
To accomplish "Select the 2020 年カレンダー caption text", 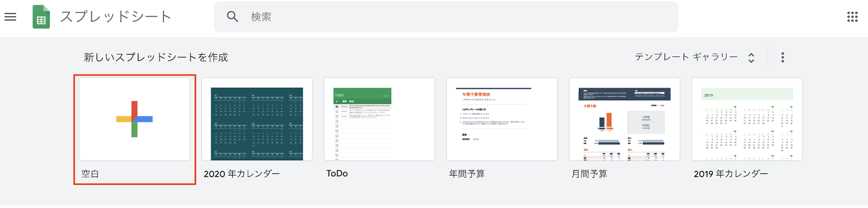I will (242, 174).
